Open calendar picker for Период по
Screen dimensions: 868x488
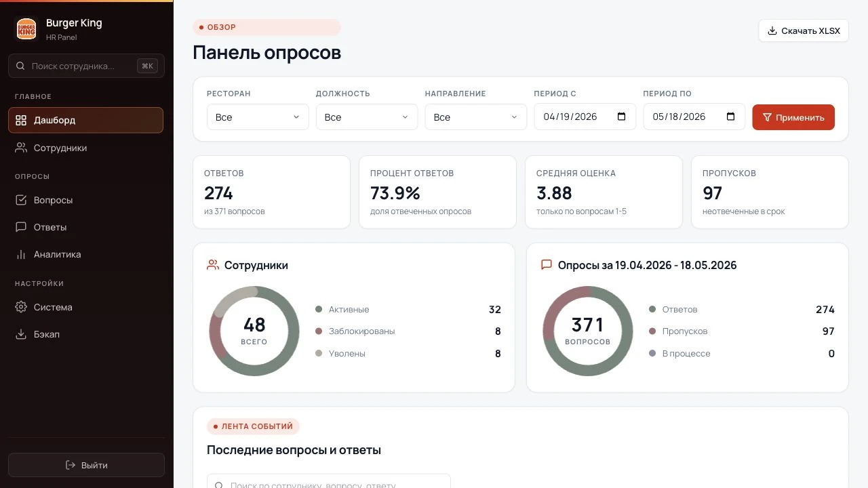point(731,117)
